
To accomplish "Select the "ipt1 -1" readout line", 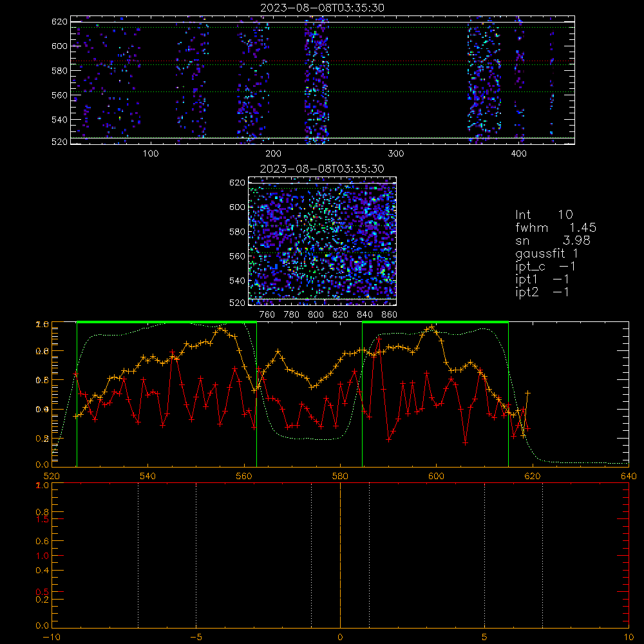I will (x=542, y=279).
